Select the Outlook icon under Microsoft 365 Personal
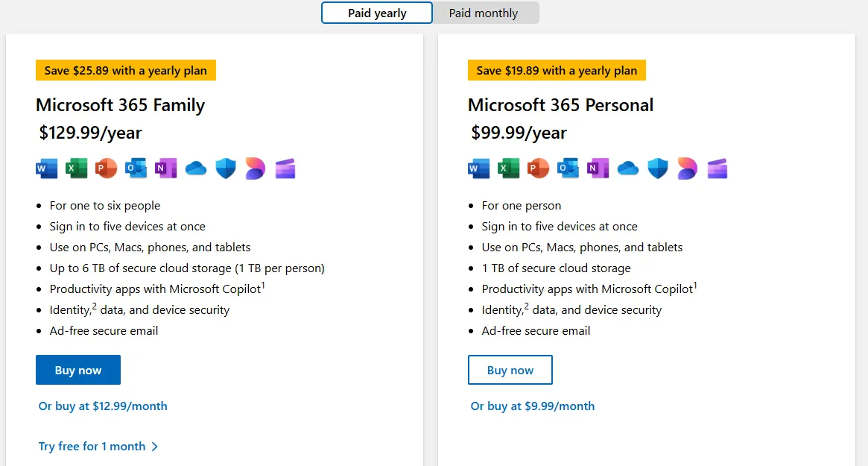Image resolution: width=868 pixels, height=466 pixels. (x=568, y=169)
